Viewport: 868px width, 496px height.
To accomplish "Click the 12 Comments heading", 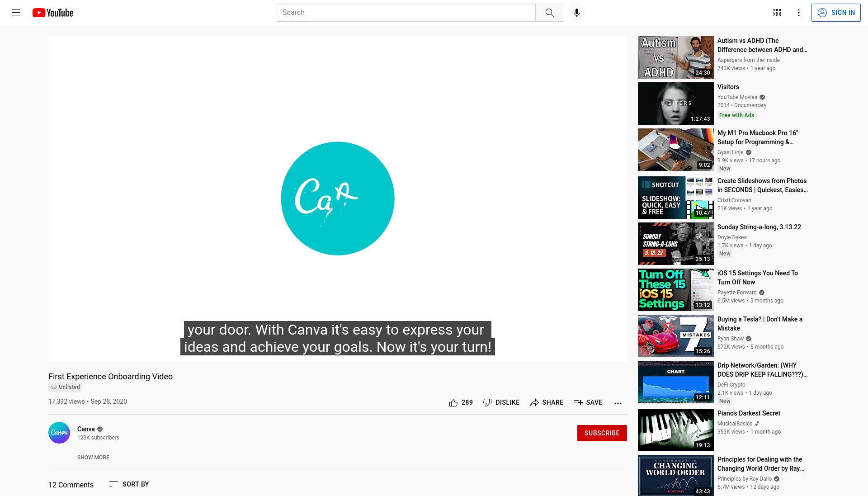I will coord(71,485).
